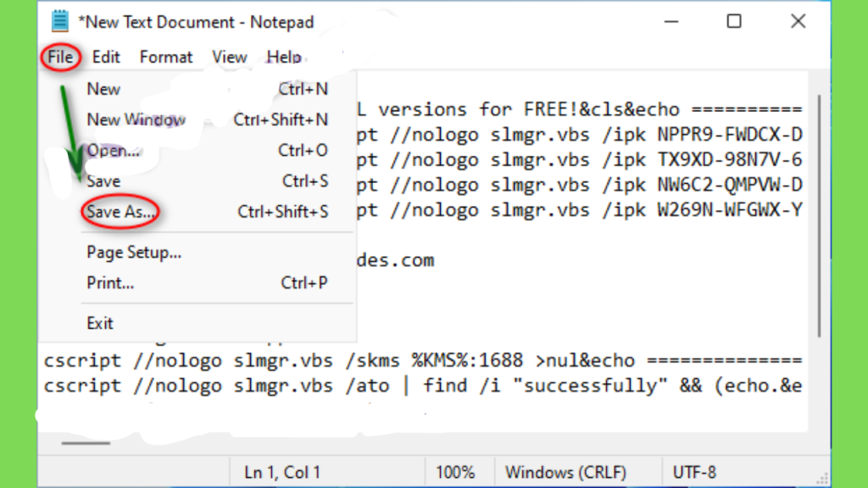The image size is (868, 488).
Task: Open the File menu
Action: point(60,57)
